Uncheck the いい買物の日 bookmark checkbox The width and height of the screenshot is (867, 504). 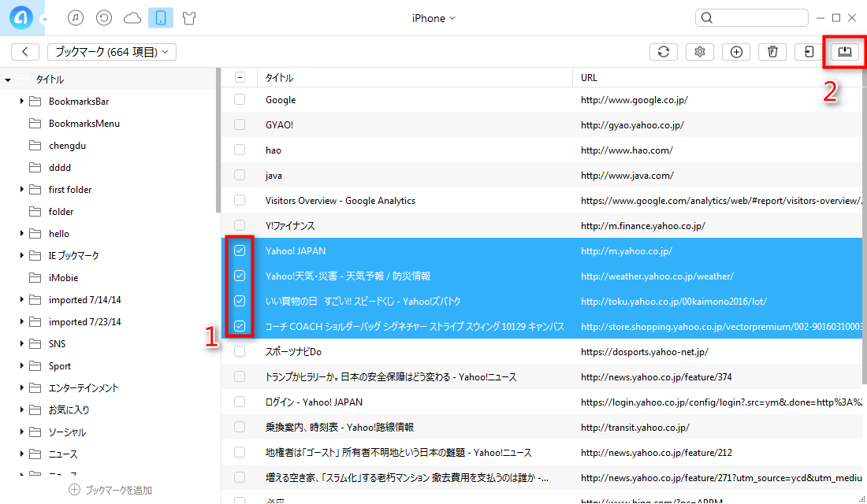[240, 301]
